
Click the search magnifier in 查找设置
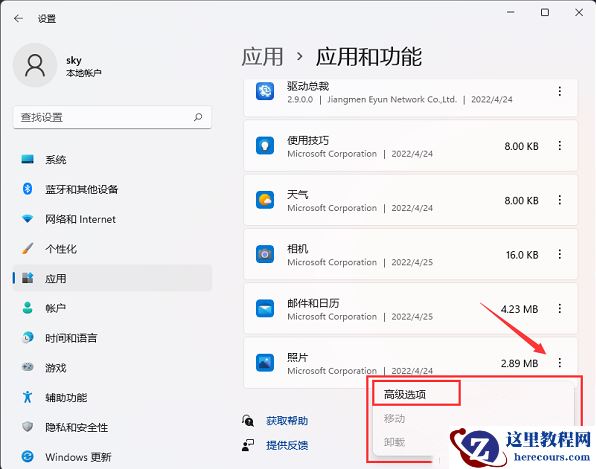(198, 117)
